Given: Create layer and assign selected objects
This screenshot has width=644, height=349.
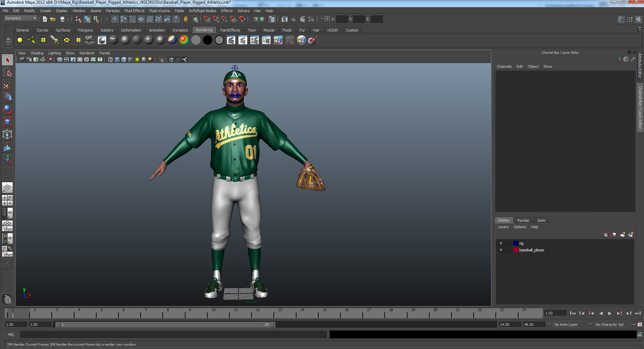Looking at the screenshot, I should coord(631,235).
